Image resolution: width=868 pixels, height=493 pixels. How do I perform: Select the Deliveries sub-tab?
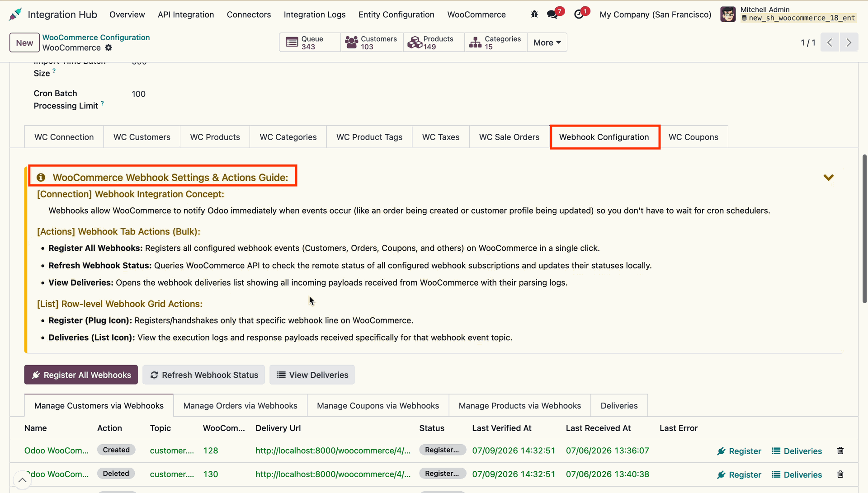coord(619,406)
